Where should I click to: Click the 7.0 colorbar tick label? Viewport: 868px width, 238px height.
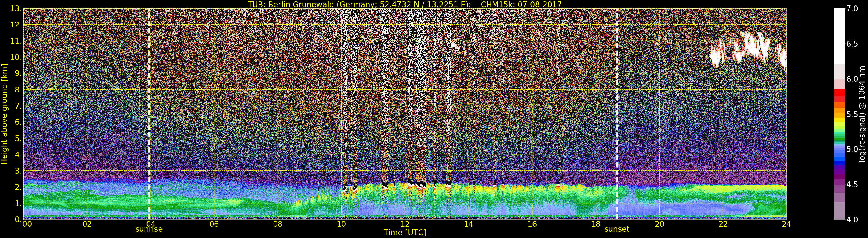852,9
